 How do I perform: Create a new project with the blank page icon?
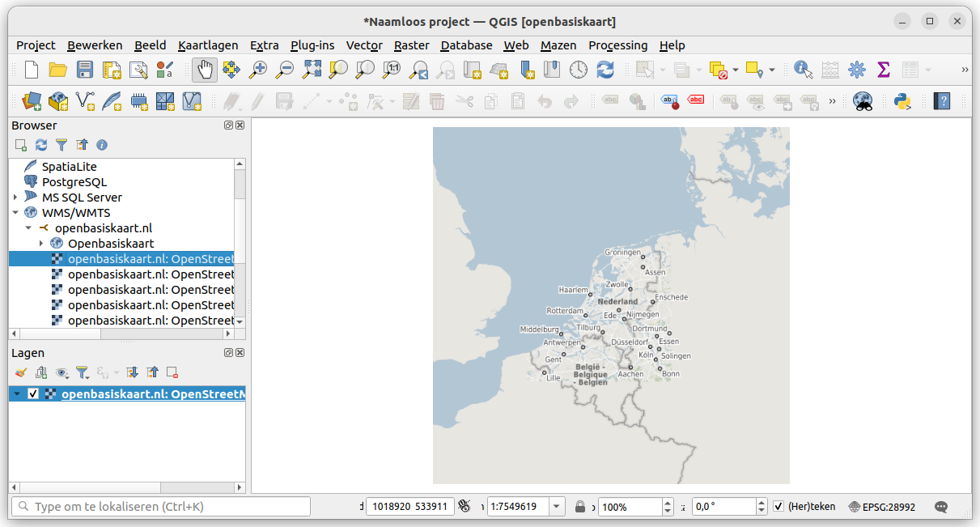[x=32, y=70]
